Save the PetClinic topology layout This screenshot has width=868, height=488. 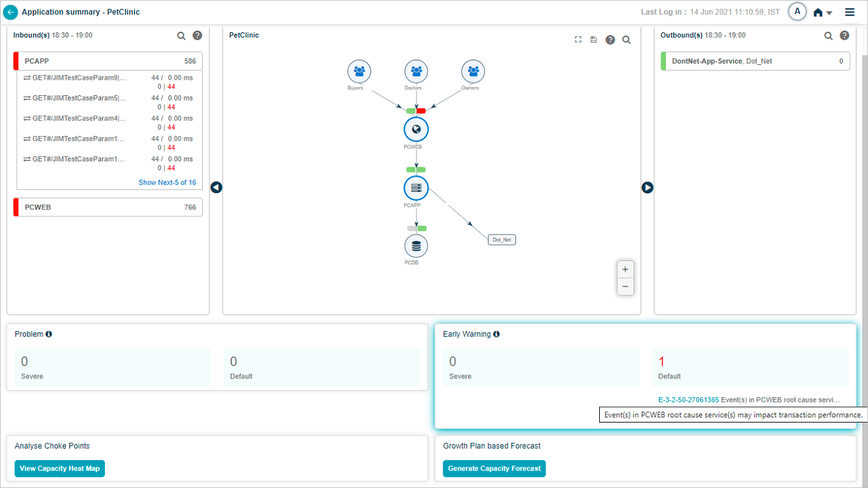(593, 40)
